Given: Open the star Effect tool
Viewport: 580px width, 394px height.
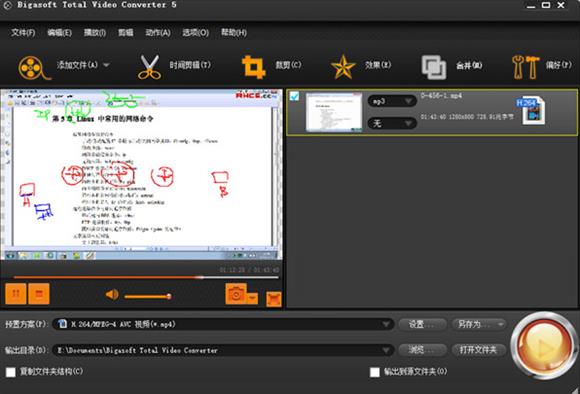Looking at the screenshot, I should (343, 67).
